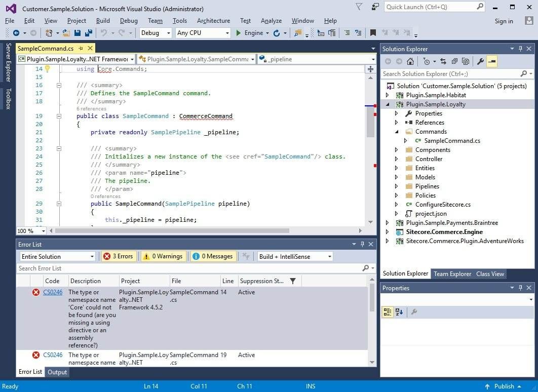Image resolution: width=538 pixels, height=392 pixels.
Task: Switch to the Team Explorer tab
Action: click(x=452, y=273)
